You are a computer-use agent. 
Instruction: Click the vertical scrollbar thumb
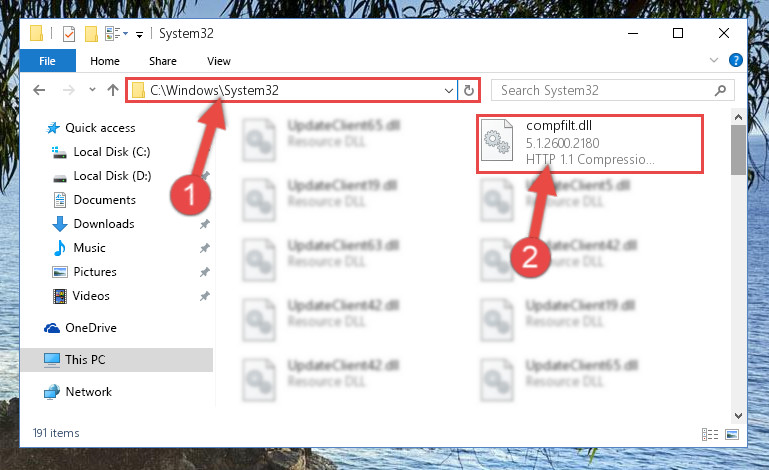[x=738, y=150]
